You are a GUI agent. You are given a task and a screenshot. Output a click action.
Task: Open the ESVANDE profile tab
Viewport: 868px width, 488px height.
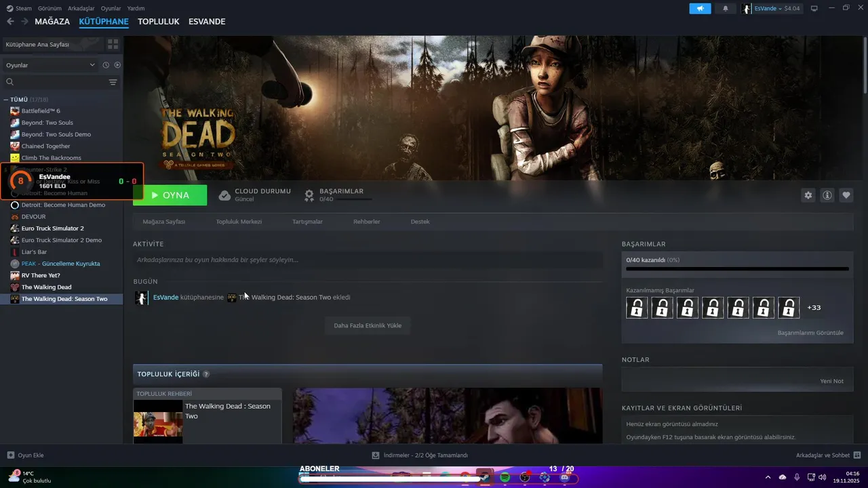207,22
